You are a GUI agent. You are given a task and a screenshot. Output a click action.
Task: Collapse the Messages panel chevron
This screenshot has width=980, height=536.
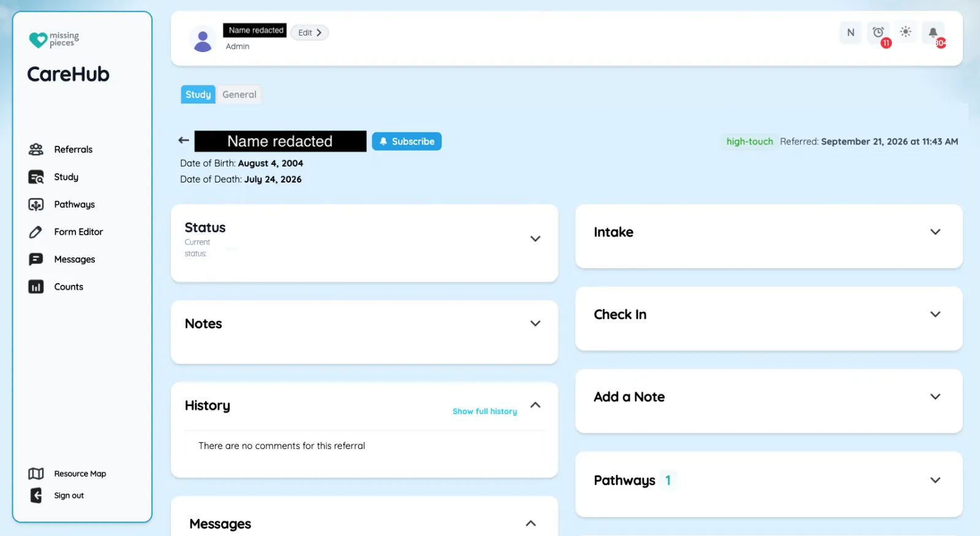(531, 523)
